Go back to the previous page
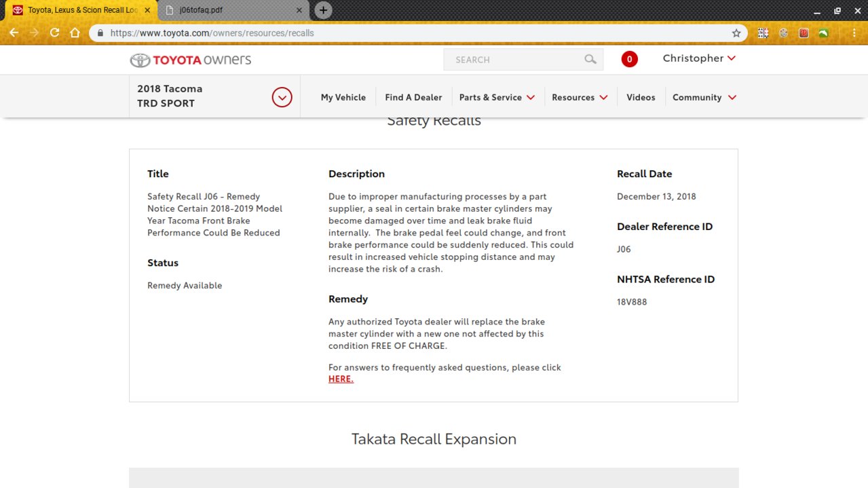868x488 pixels. [14, 33]
